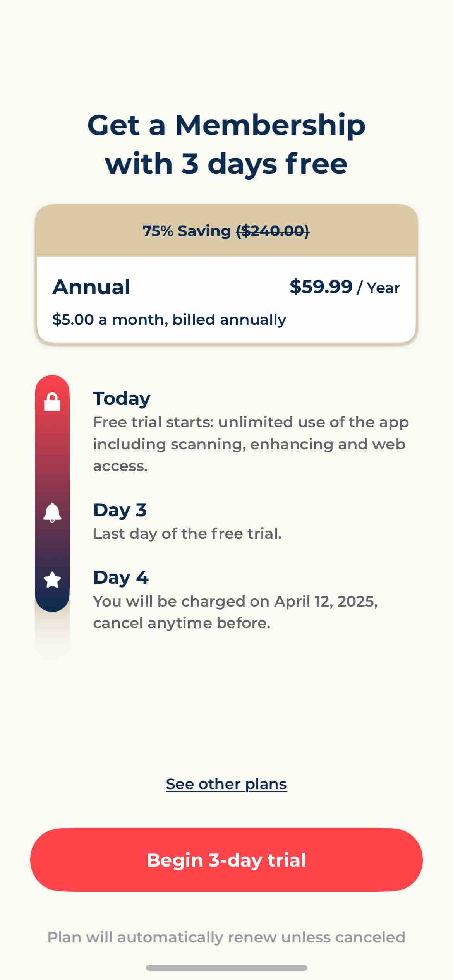Tap the Day 3 heading
This screenshot has height=980, width=453.
[120, 510]
